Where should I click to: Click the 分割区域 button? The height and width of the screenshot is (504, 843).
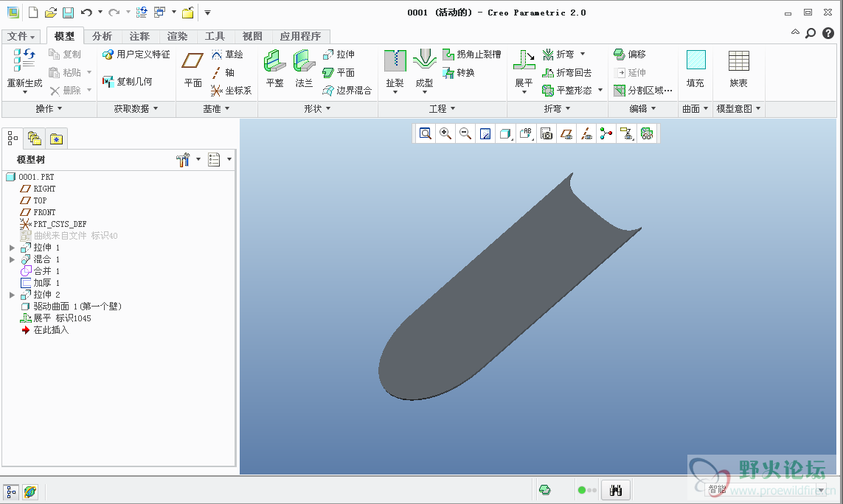(643, 91)
